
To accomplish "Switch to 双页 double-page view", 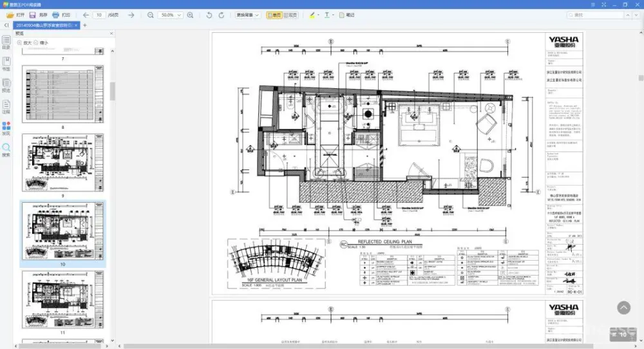I will 292,14.
